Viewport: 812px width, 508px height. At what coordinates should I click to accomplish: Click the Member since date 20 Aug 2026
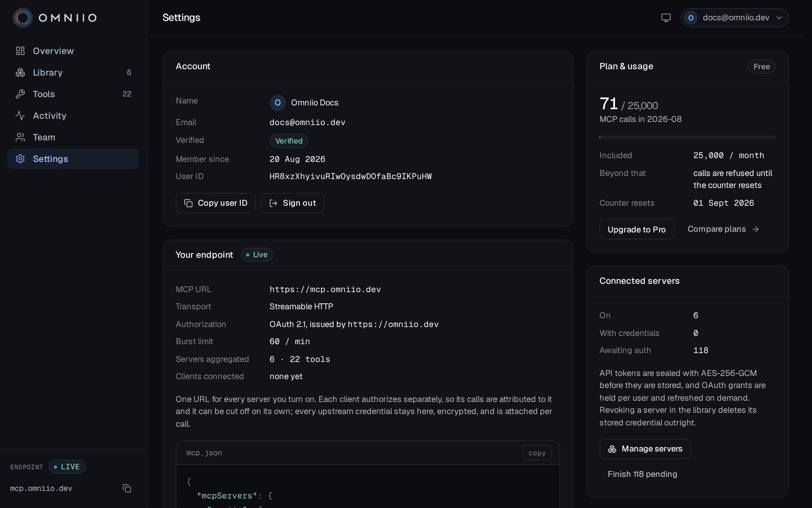(x=297, y=159)
